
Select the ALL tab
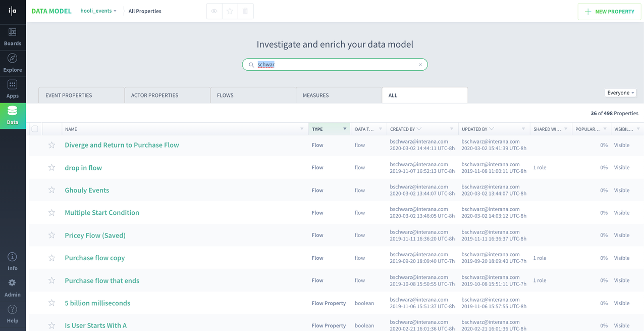click(425, 95)
